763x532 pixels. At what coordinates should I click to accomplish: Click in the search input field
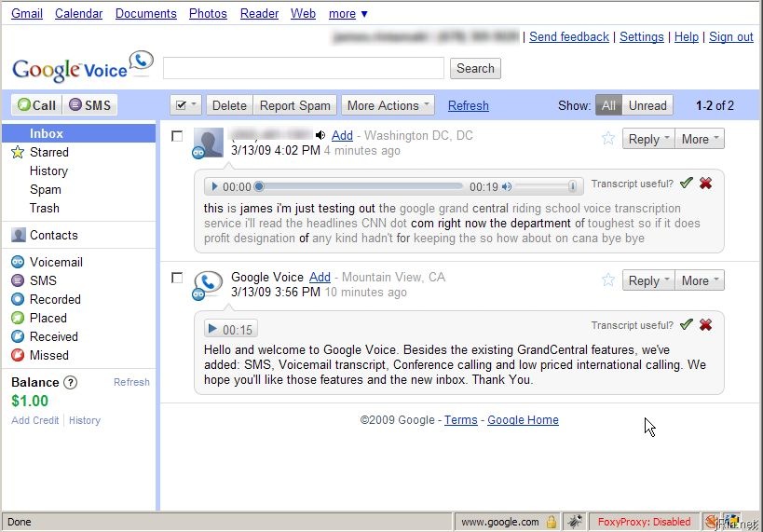click(304, 68)
